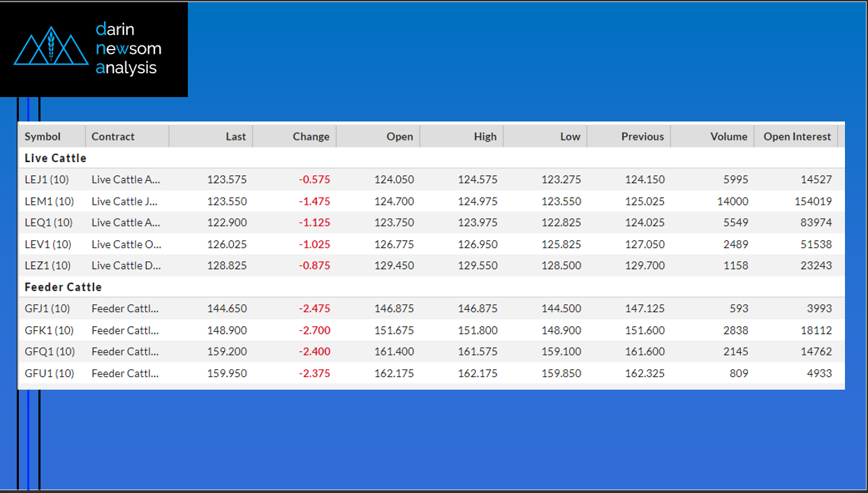
Task: Select the GFQ1 (10) symbol
Action: tap(50, 352)
